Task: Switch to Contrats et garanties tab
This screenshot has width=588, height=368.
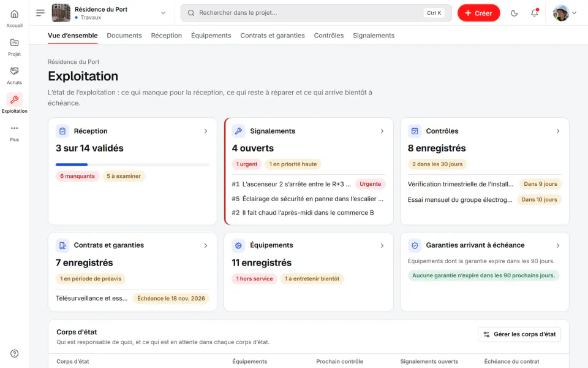Action: pyautogui.click(x=272, y=36)
